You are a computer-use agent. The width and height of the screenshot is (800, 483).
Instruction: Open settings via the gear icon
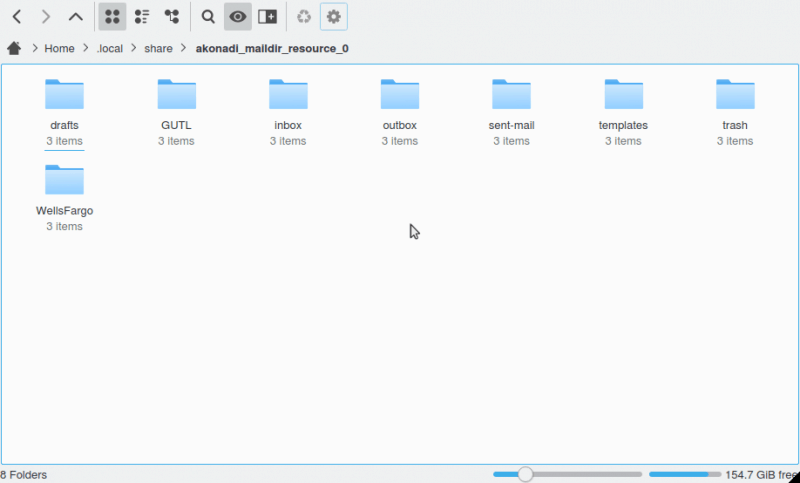tap(334, 16)
